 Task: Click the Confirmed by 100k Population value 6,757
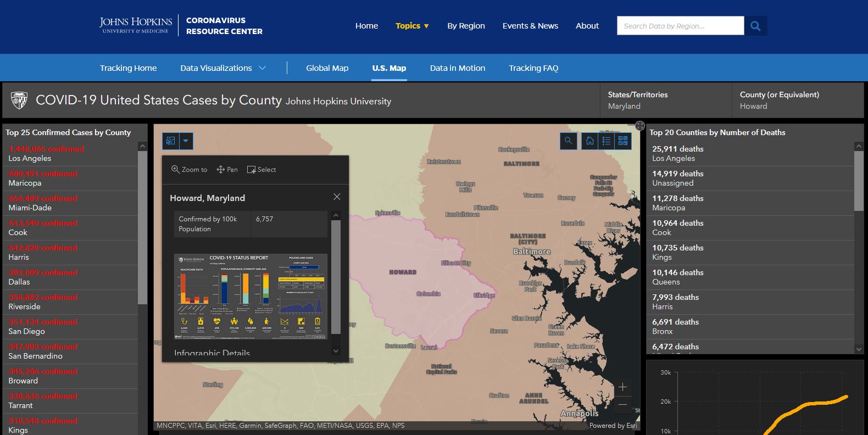tap(264, 219)
